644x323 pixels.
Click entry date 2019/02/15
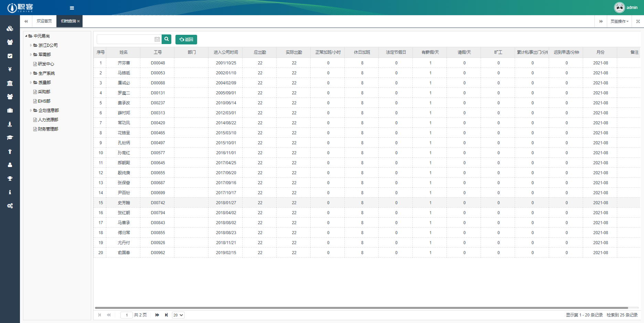click(x=226, y=253)
